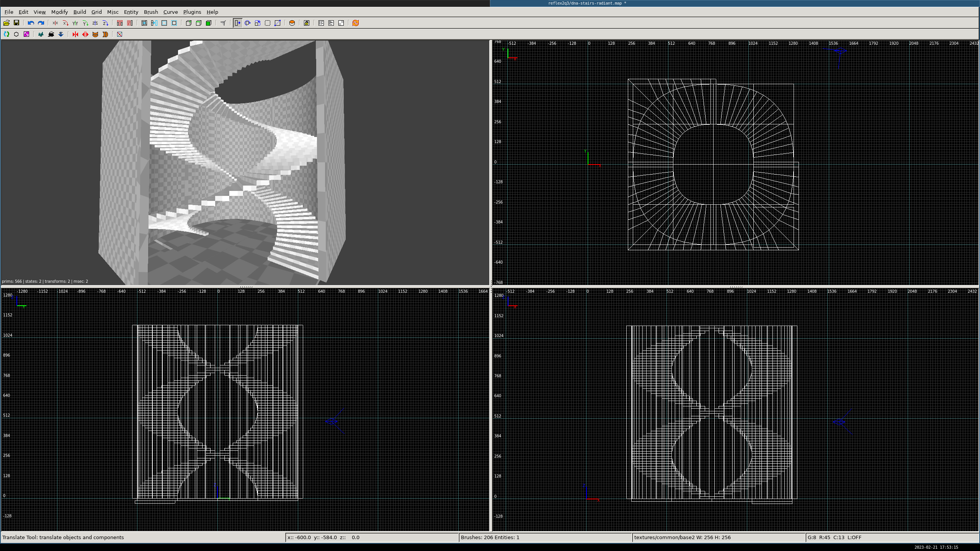Activate the Translate tool toggle

click(x=238, y=23)
